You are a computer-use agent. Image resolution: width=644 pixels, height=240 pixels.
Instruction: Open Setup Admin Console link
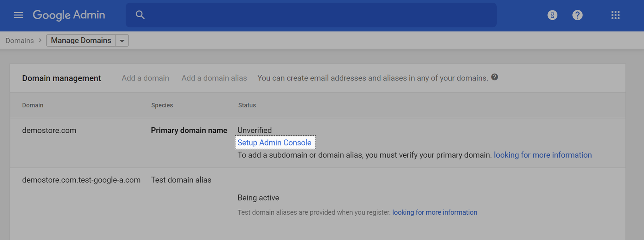275,143
